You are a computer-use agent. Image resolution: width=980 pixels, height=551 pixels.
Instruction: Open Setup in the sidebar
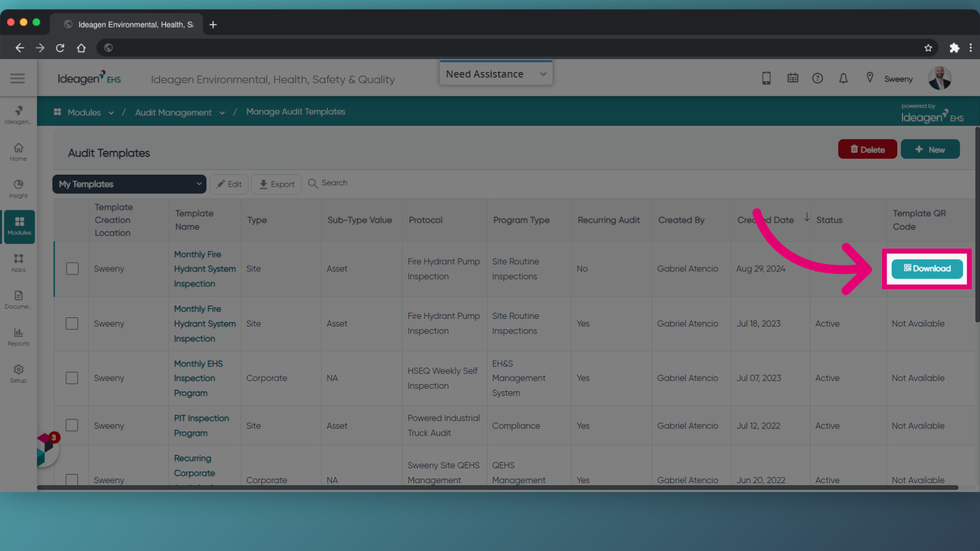[x=18, y=373]
